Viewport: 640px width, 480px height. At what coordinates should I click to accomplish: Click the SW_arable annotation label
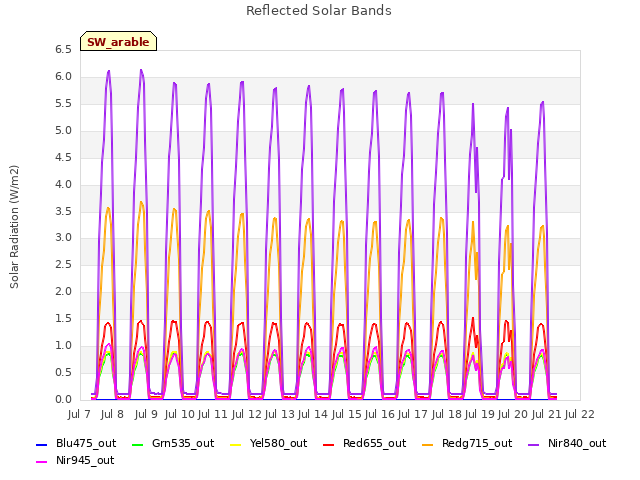coord(118,41)
